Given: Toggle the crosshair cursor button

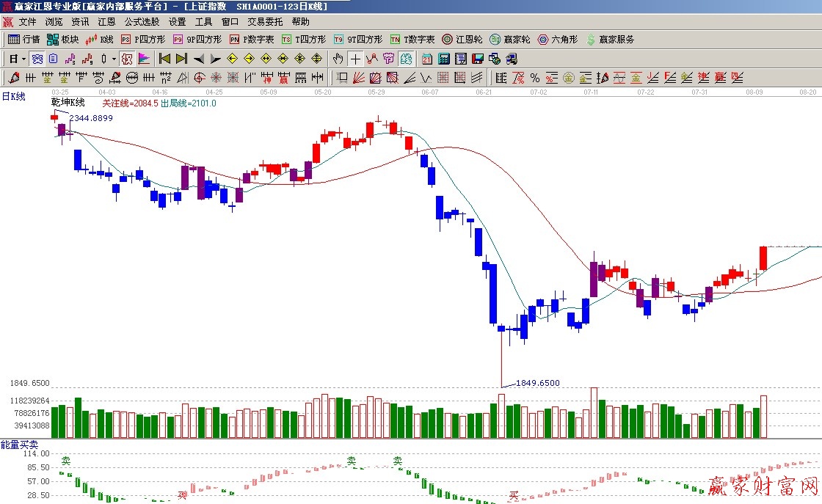Looking at the screenshot, I should coord(355,59).
